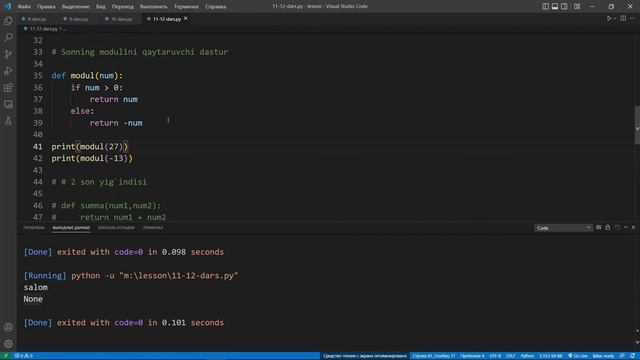
Task: Toggle output scroll lock
Action: pos(608,227)
